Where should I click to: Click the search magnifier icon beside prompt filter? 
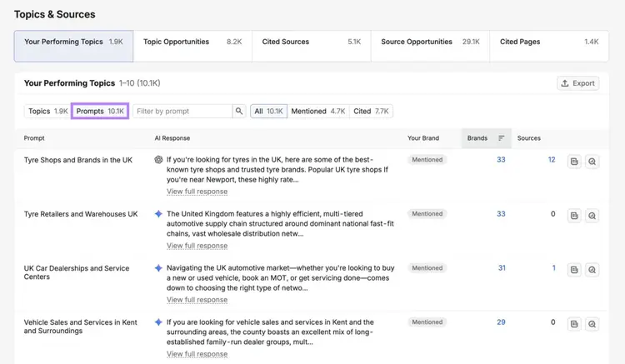pos(239,111)
